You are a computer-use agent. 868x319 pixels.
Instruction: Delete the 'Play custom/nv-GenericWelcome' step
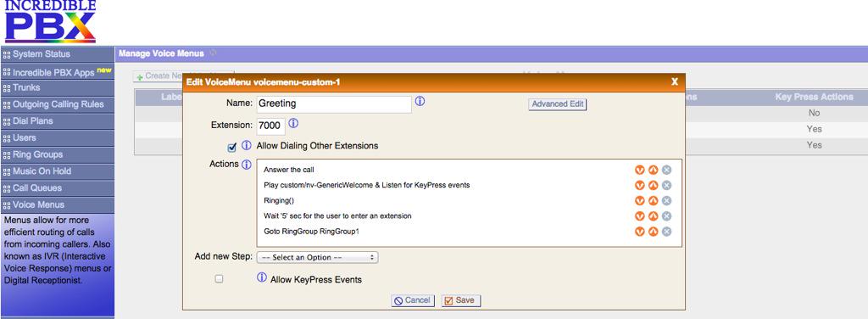666,186
